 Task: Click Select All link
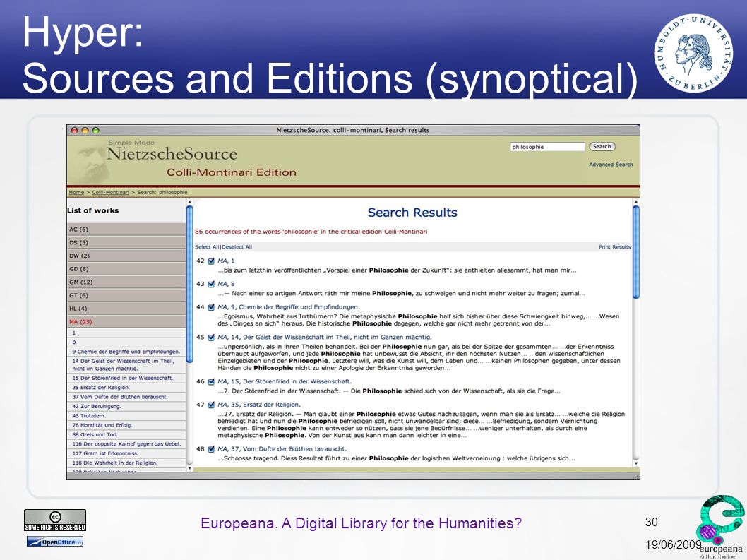click(x=208, y=247)
